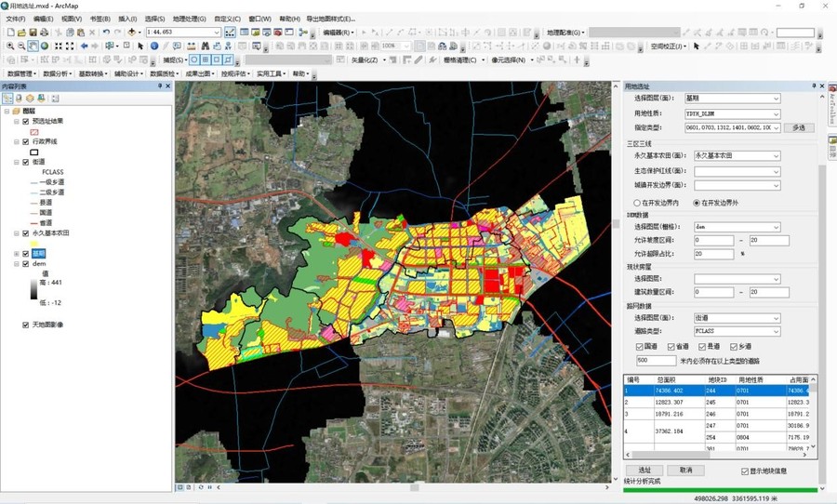Toggle visibility of 预选址结果 layer
Viewport: 837px width, 504px height.
26,121
